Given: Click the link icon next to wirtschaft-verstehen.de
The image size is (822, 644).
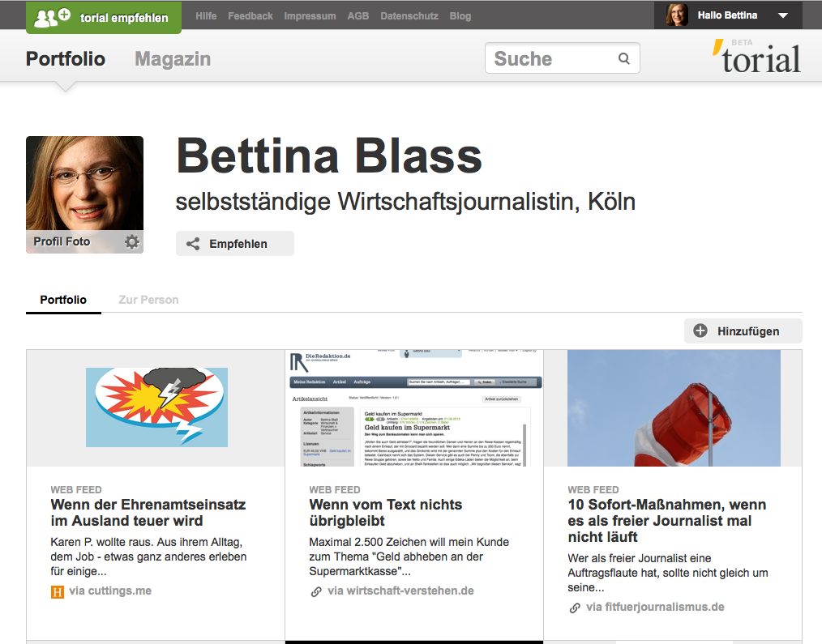Looking at the screenshot, I should (315, 592).
